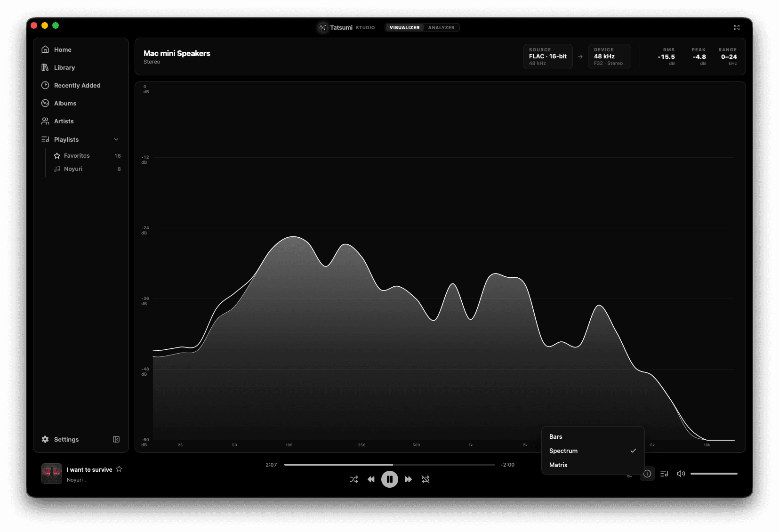Image resolution: width=779 pixels, height=532 pixels.
Task: Toggle shuffle playback
Action: coord(354,479)
